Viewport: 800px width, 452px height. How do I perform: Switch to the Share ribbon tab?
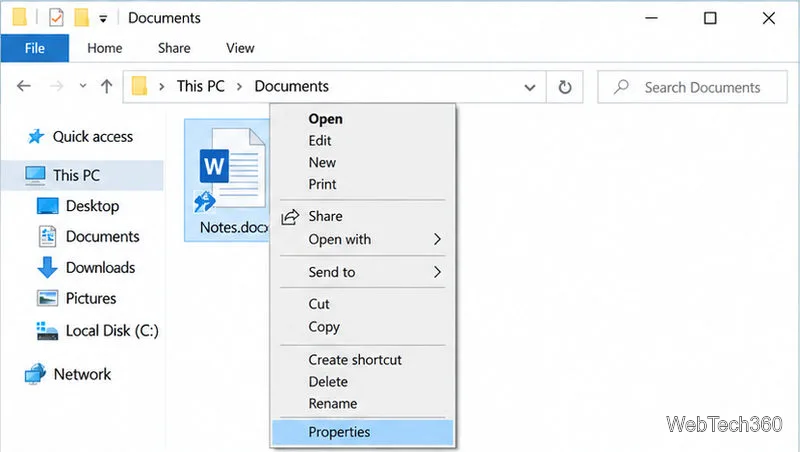(x=174, y=48)
